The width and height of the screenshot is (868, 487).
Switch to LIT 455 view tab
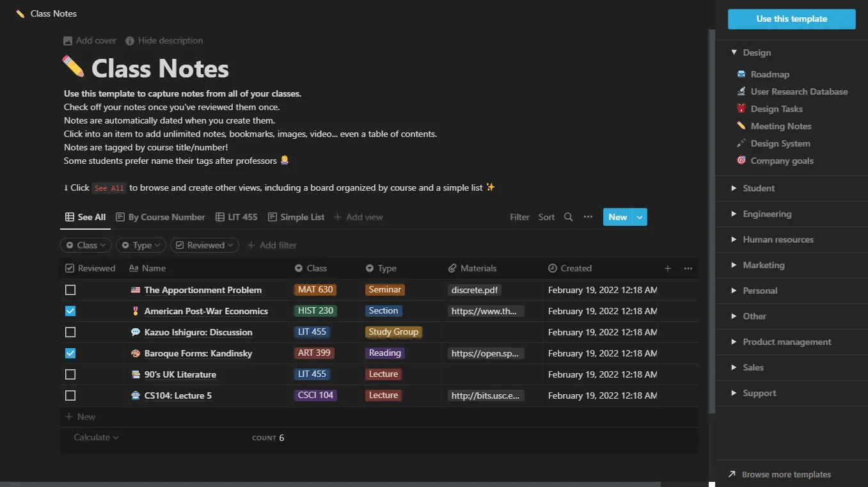(236, 217)
